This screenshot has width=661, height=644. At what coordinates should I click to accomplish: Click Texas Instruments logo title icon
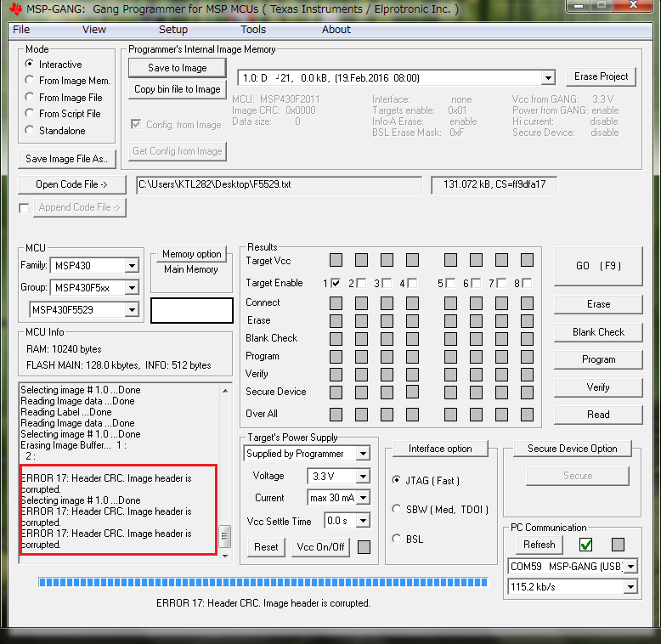coord(15,8)
